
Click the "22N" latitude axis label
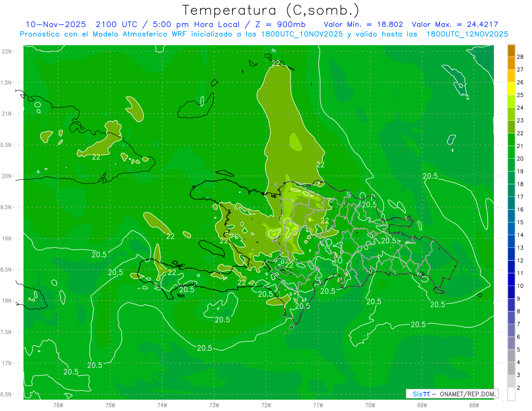pos(8,51)
